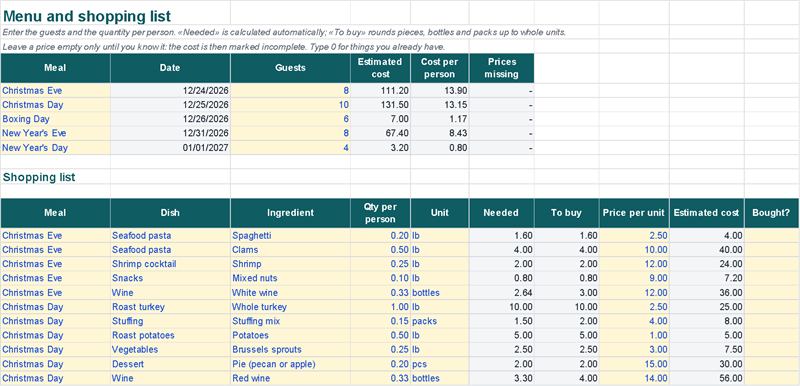
Task: Click cost per person 13.90
Action: point(440,90)
